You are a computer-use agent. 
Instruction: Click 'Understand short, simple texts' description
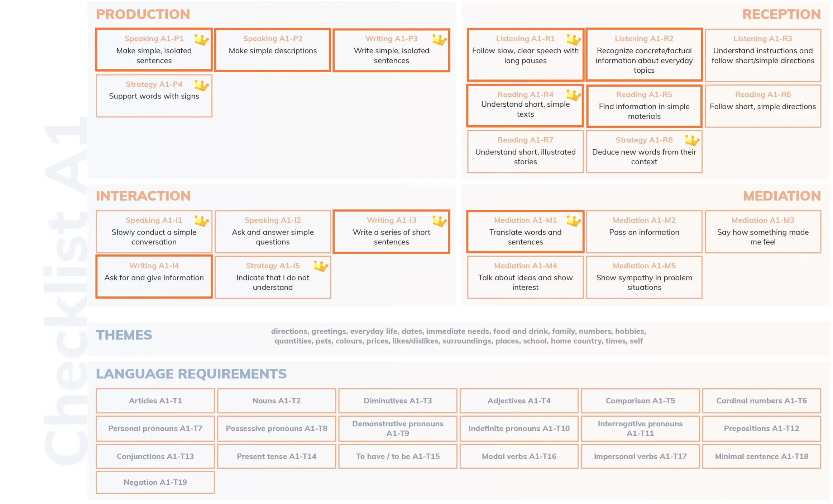525,109
